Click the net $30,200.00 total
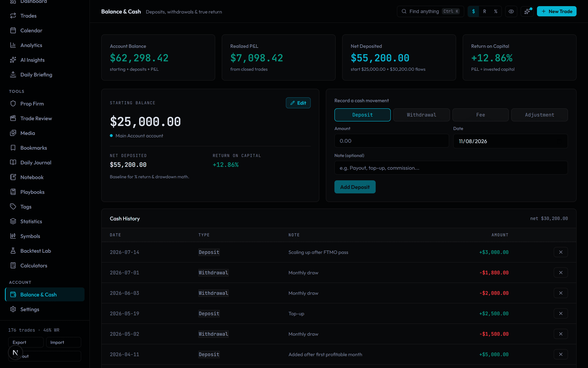588x368 pixels. (x=549, y=218)
